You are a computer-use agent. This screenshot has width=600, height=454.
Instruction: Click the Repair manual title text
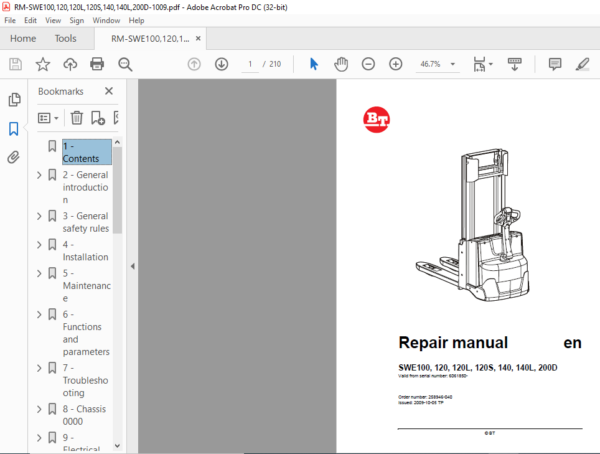[x=453, y=343]
